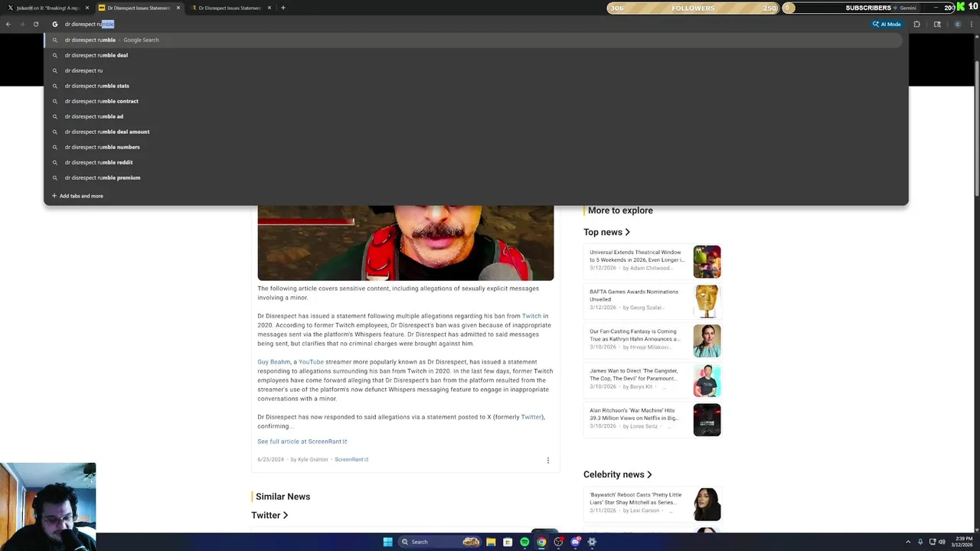Open Spotify from taskbar

click(524, 542)
